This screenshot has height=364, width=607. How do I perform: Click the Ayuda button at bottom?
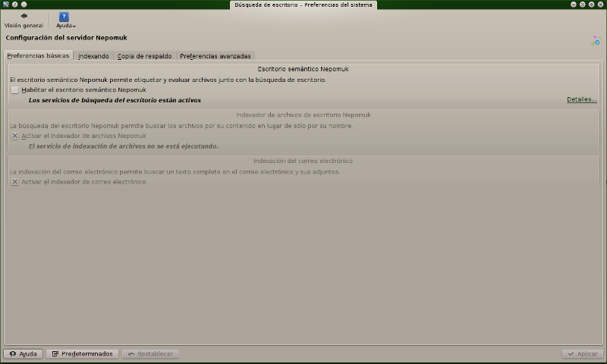[24, 353]
